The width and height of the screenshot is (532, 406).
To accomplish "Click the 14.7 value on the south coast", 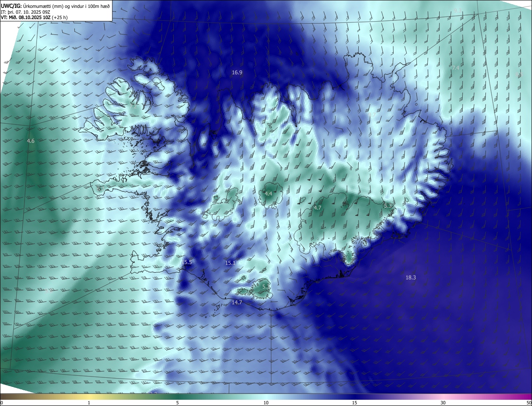I will pos(237,303).
